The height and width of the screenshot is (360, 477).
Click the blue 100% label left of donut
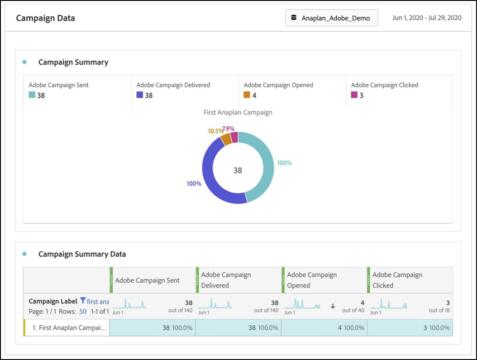pos(194,183)
